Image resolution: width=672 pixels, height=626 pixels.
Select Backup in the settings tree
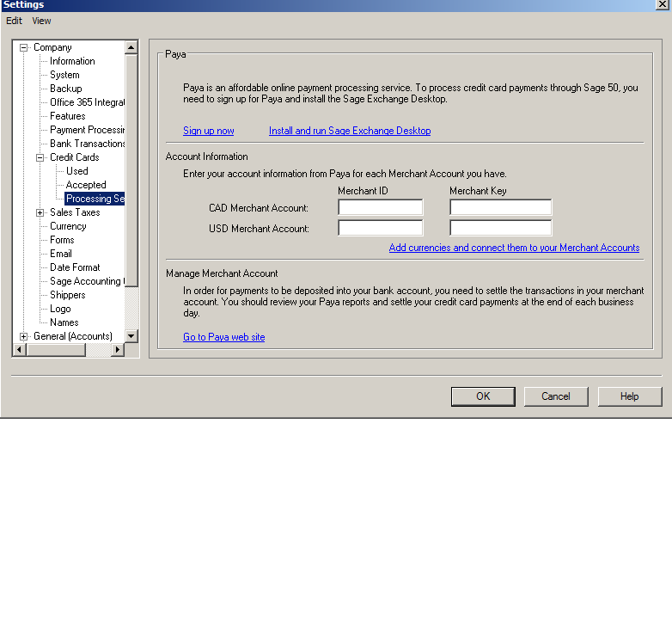[x=66, y=89]
